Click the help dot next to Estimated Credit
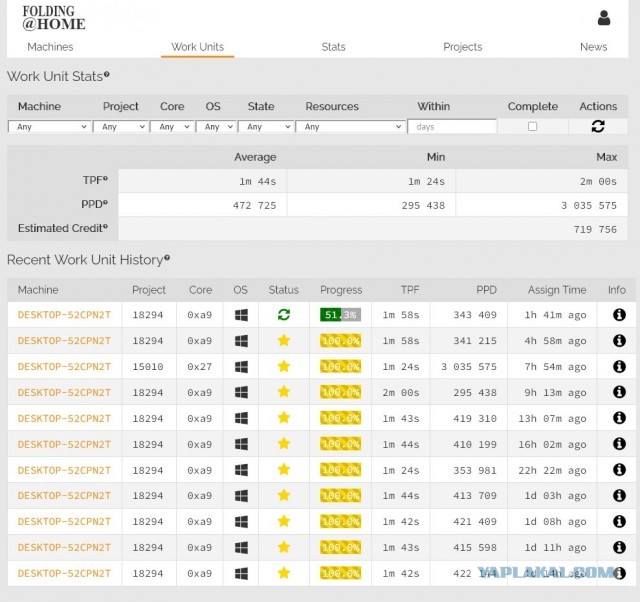Image resolution: width=640 pixels, height=602 pixels. point(105,226)
